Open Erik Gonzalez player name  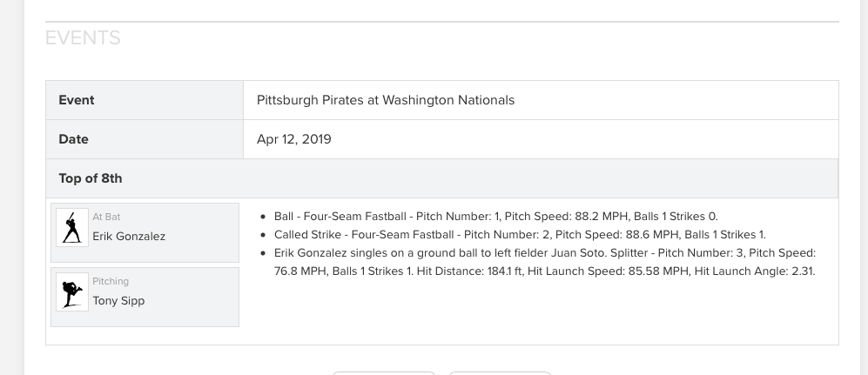click(129, 236)
